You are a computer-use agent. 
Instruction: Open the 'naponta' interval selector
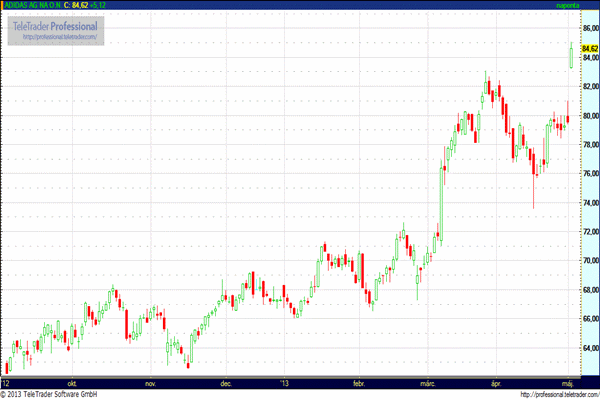click(x=569, y=5)
